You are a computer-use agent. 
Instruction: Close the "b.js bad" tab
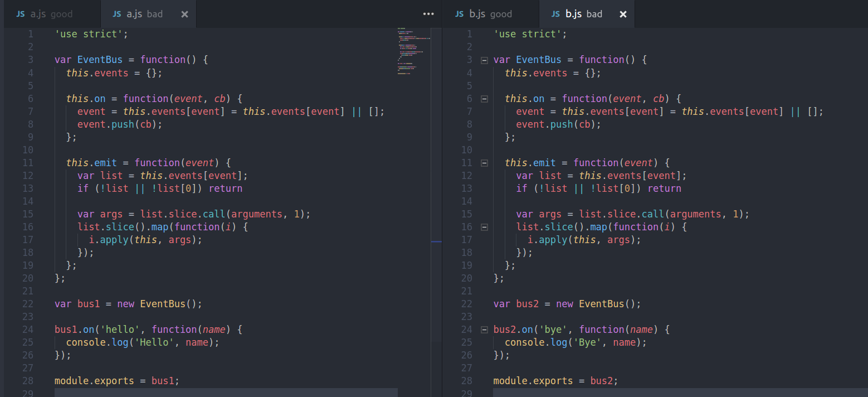pyautogui.click(x=623, y=14)
